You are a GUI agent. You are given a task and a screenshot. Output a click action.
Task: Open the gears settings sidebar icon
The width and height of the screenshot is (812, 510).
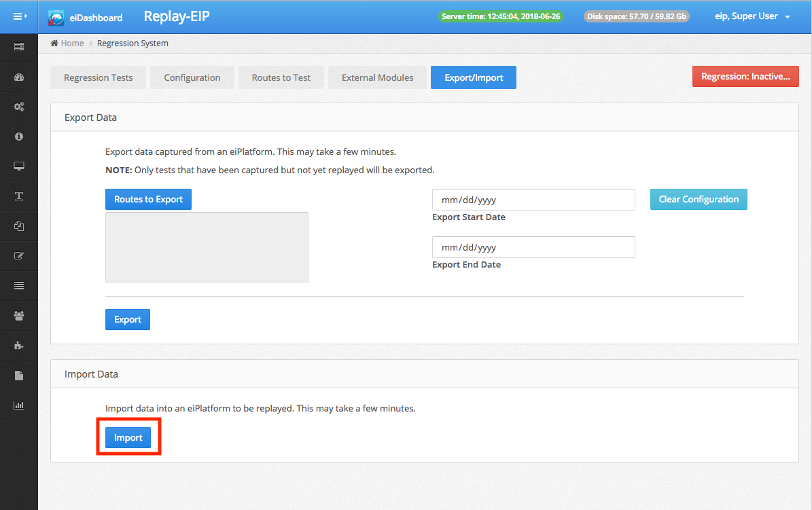(x=19, y=107)
